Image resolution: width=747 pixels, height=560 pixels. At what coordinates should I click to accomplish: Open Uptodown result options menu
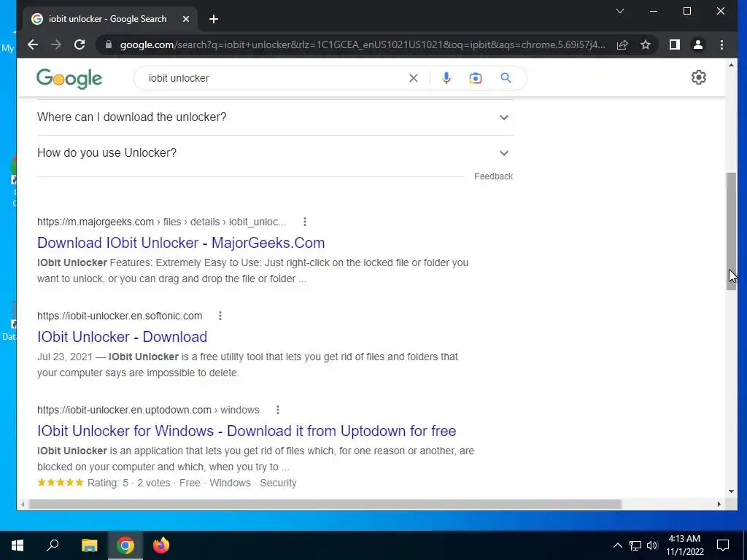(278, 410)
